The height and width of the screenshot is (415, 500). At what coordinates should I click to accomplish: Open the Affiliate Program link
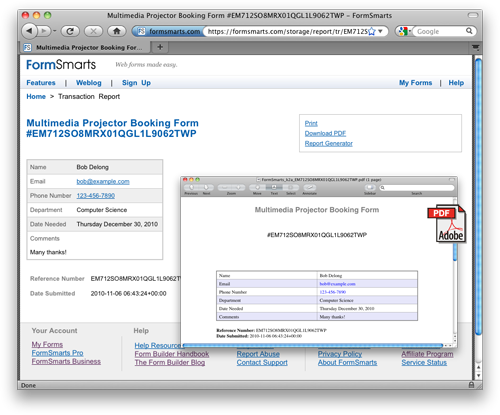[427, 354]
